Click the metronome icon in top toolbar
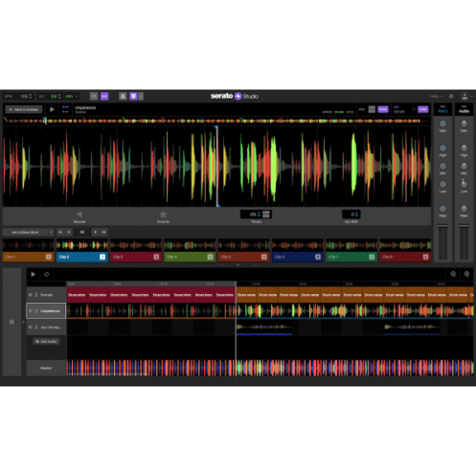 (x=123, y=96)
